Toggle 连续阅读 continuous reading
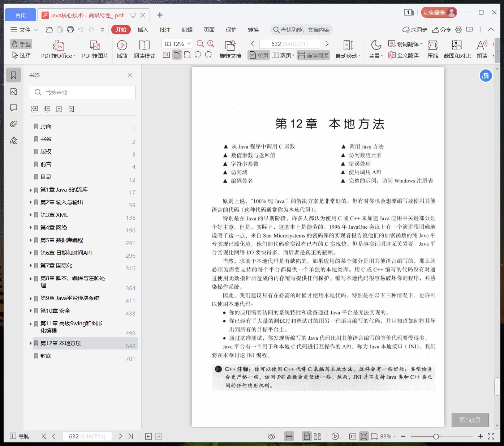Viewport: 504px width, 446px height. coord(313,55)
